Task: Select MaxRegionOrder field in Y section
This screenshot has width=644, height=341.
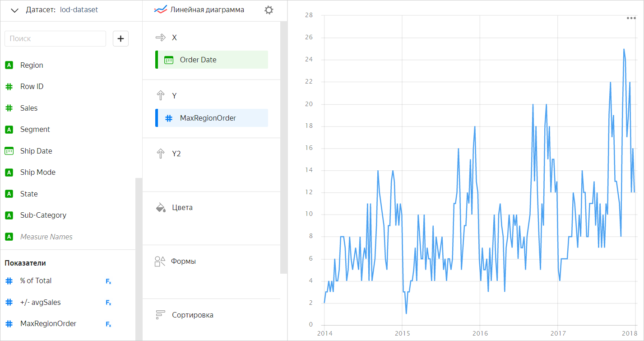Action: 212,118
